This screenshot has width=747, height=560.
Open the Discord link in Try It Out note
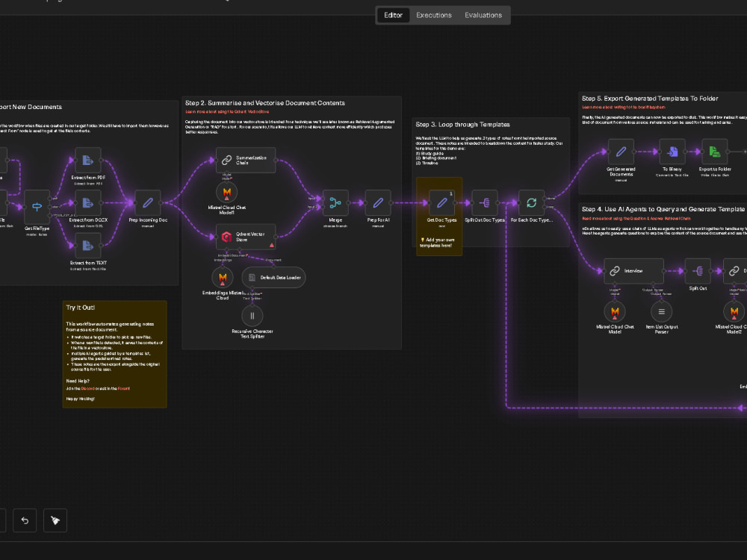(87, 388)
